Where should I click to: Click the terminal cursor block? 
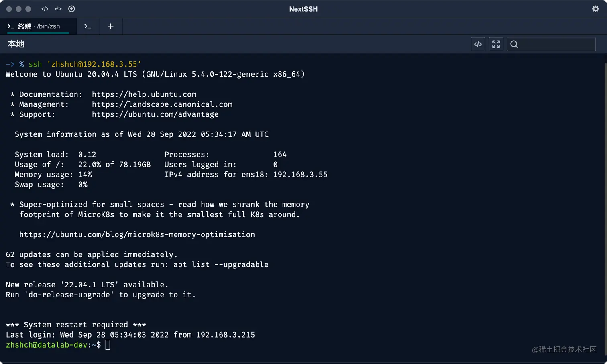click(108, 345)
